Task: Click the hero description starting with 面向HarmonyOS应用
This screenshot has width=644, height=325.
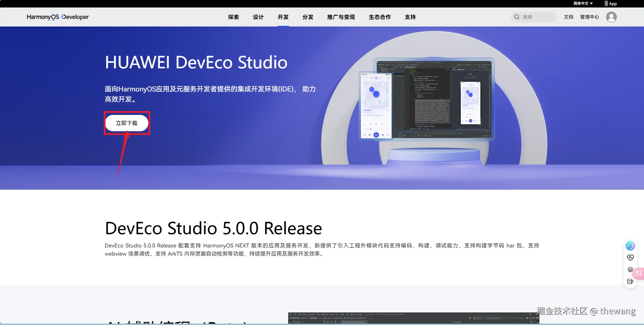Action: [210, 94]
